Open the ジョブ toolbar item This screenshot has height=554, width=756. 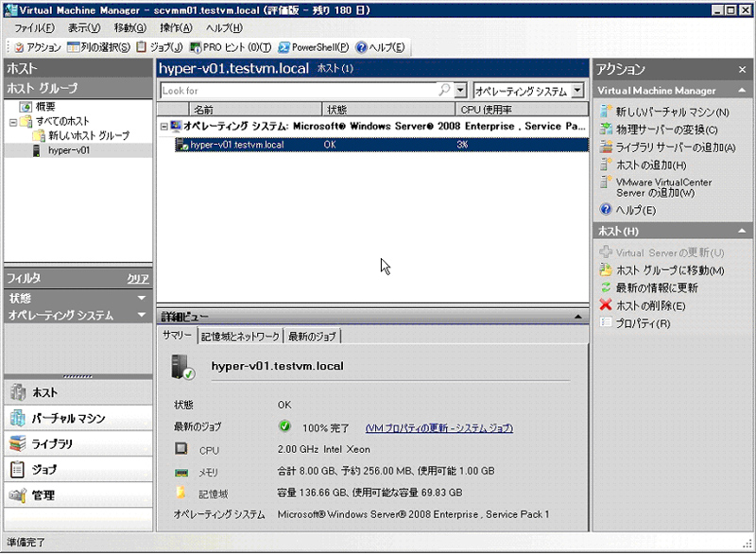[x=160, y=47]
